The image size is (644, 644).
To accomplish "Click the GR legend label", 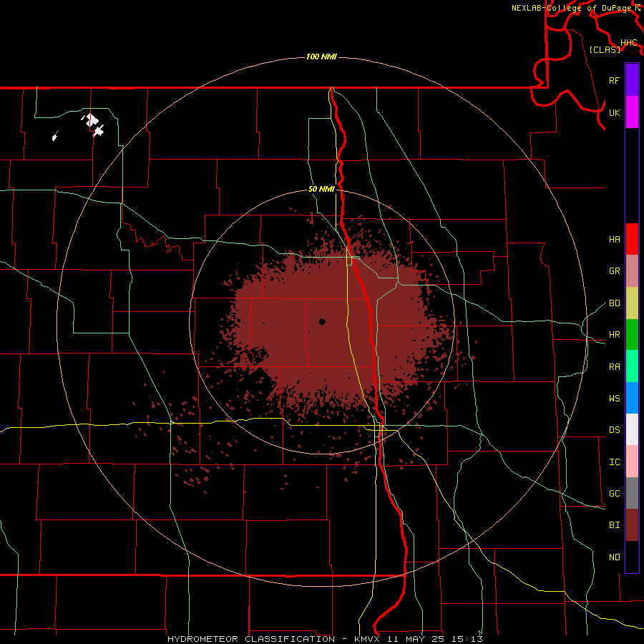I will (x=614, y=271).
